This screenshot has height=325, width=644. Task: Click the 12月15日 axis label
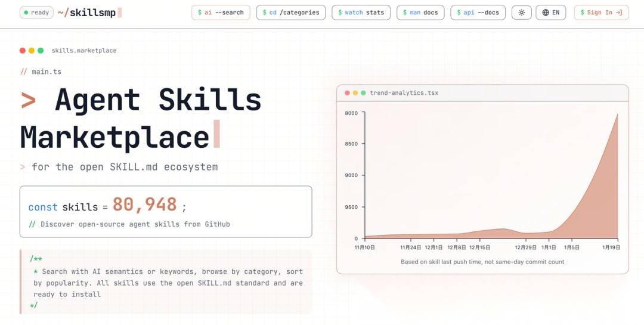[x=479, y=247]
